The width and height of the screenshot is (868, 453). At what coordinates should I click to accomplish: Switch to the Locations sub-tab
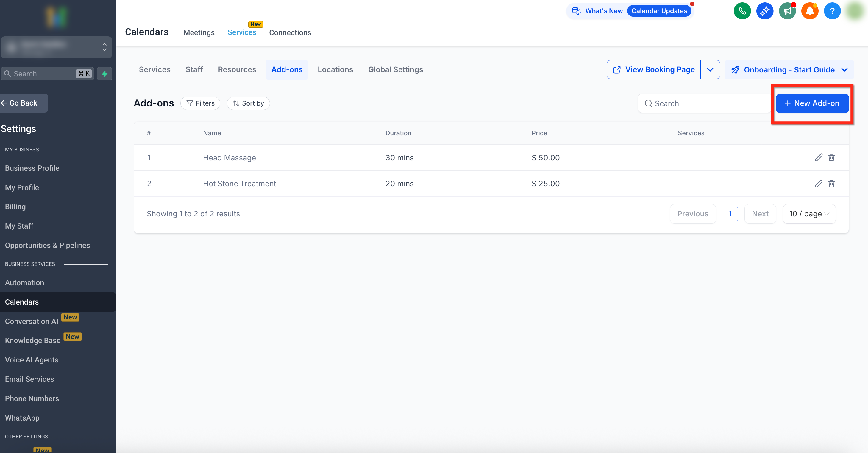(335, 69)
